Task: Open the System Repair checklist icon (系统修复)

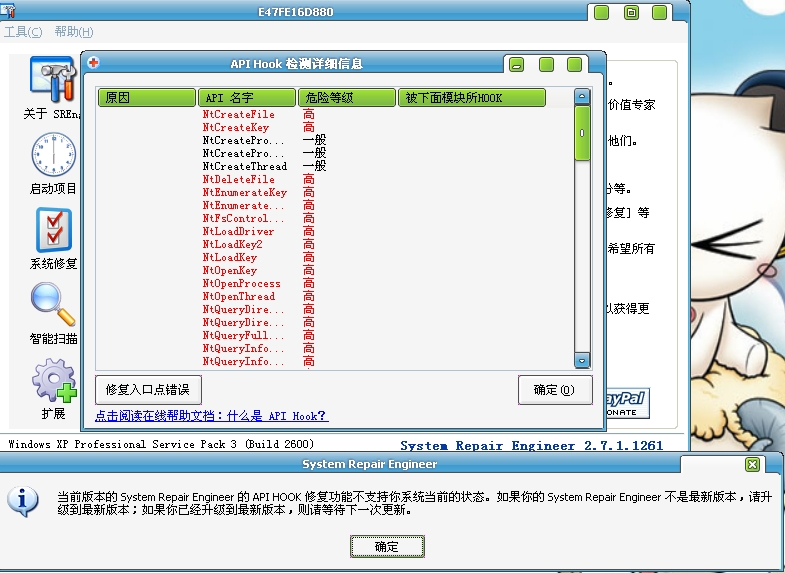Action: pos(54,230)
